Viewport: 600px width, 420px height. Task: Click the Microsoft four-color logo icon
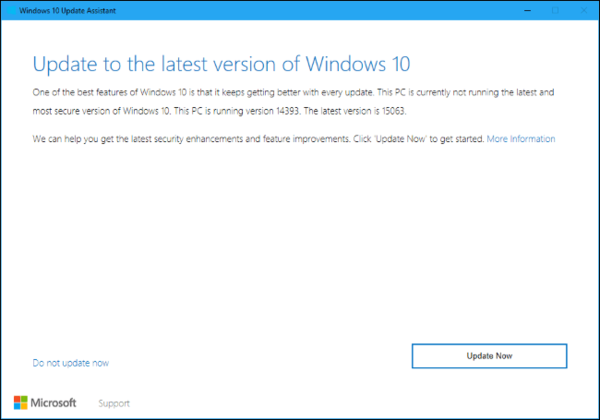click(x=22, y=402)
